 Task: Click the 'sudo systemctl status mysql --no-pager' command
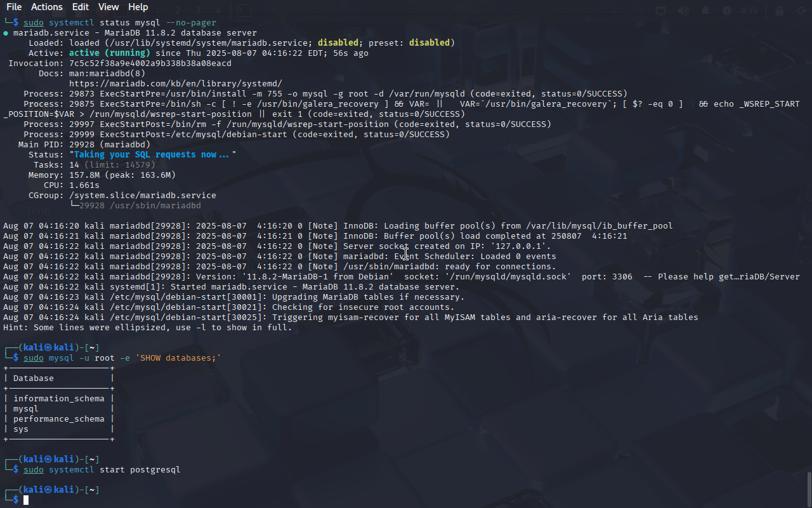click(x=120, y=23)
